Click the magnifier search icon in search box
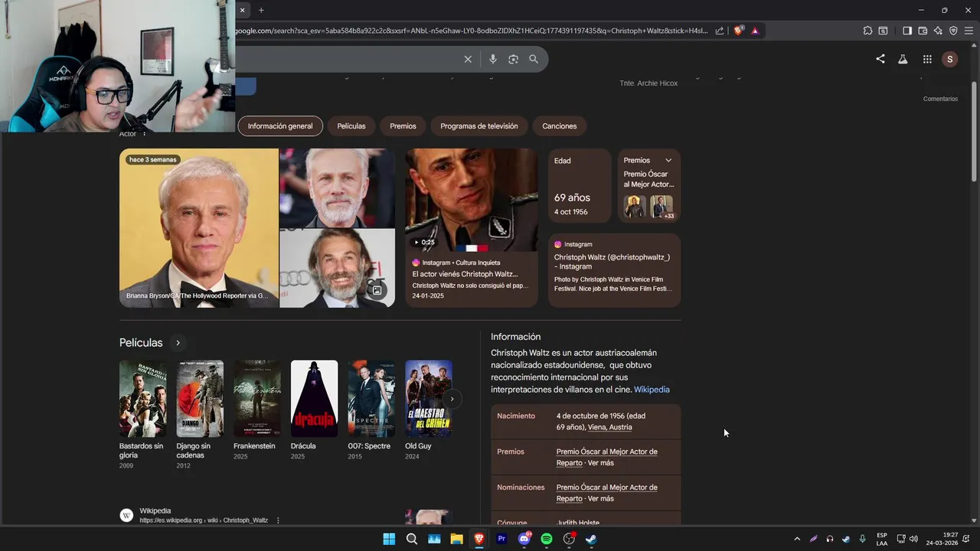Screen dimensions: 980x551 tap(534, 59)
